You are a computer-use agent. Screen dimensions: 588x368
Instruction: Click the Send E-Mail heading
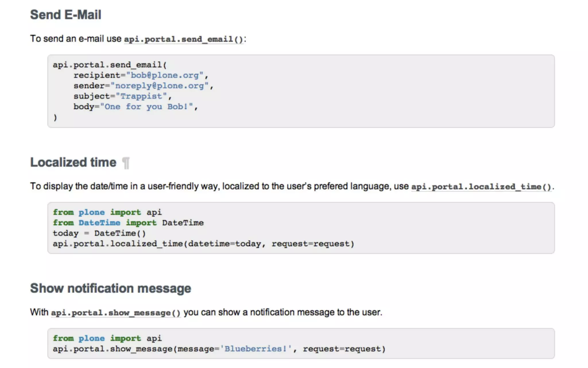66,15
